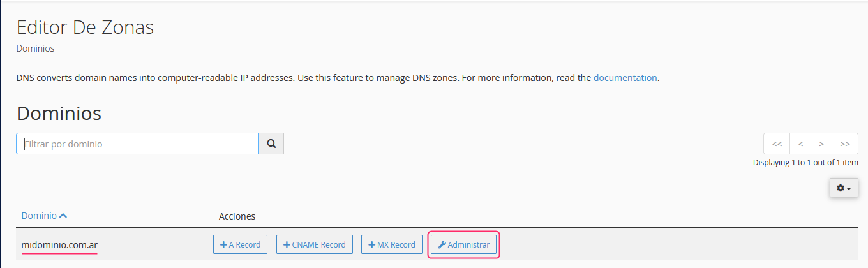This screenshot has width=868, height=268.
Task: Select the midominio.com.ar domain name
Action: click(59, 244)
